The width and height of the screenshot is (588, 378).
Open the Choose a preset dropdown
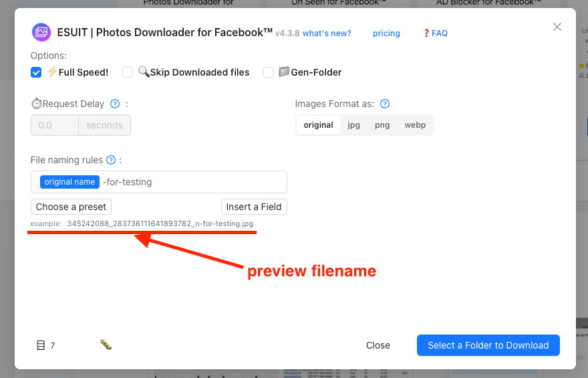(x=71, y=207)
